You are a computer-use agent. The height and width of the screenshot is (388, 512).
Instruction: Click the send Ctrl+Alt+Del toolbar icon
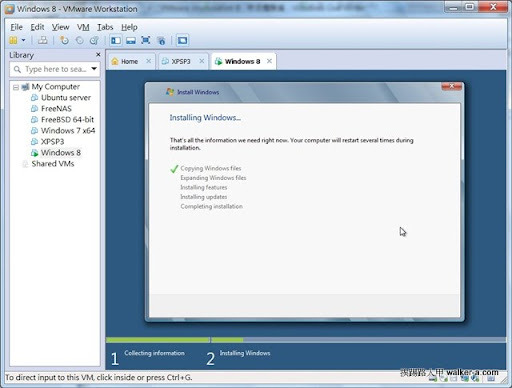pos(43,41)
